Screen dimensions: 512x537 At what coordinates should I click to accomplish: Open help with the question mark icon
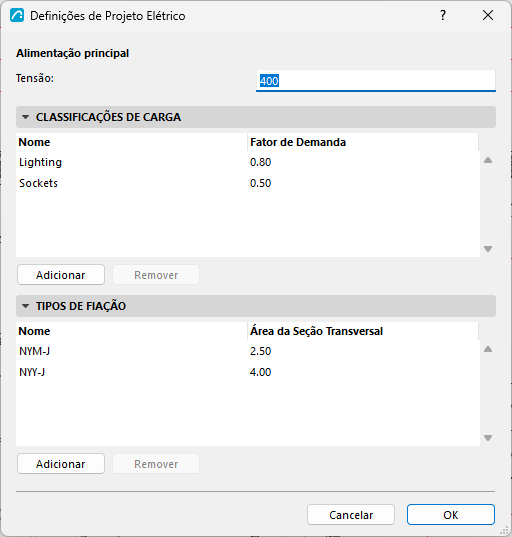pyautogui.click(x=443, y=15)
